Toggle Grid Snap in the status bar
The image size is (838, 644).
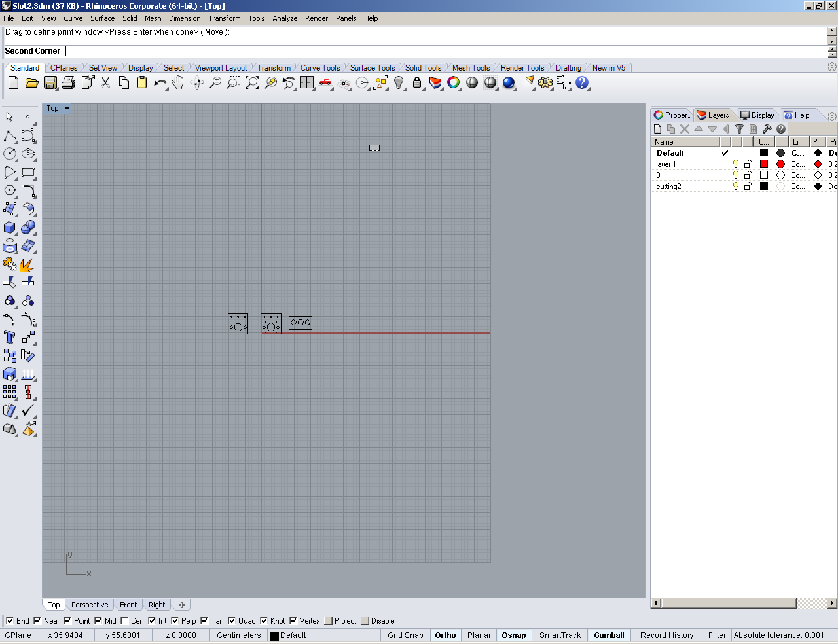(x=405, y=635)
